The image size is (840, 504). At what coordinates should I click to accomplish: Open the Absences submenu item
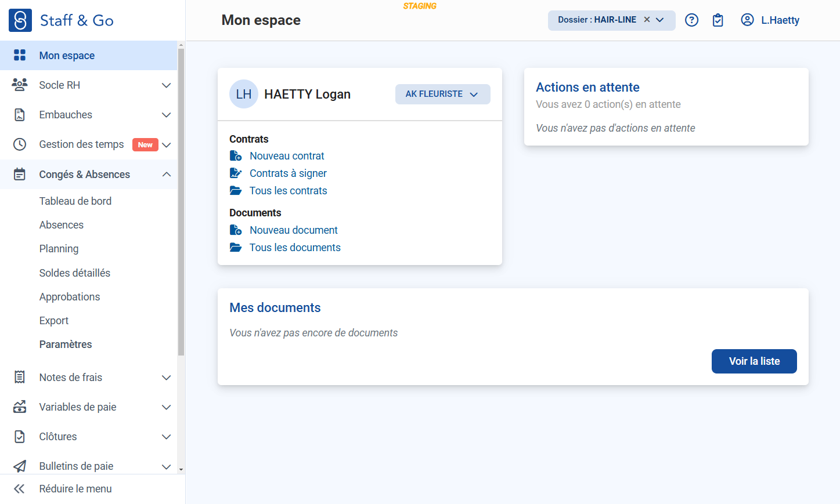[x=62, y=224]
